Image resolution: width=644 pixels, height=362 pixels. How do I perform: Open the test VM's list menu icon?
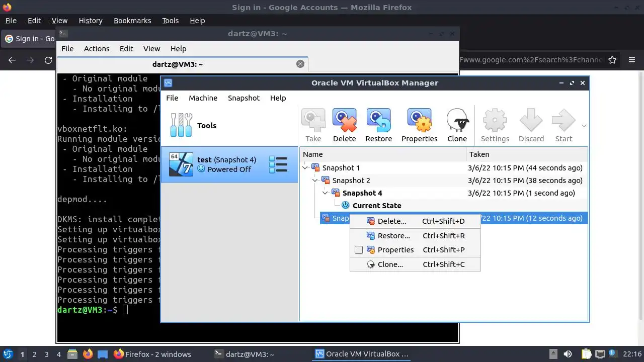coord(278,164)
